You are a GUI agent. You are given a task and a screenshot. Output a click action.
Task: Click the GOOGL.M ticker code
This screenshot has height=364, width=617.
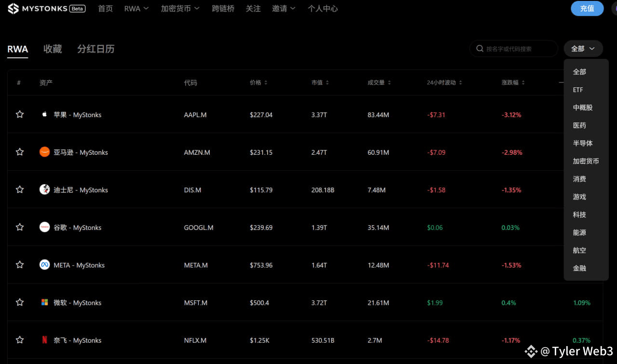coord(199,228)
